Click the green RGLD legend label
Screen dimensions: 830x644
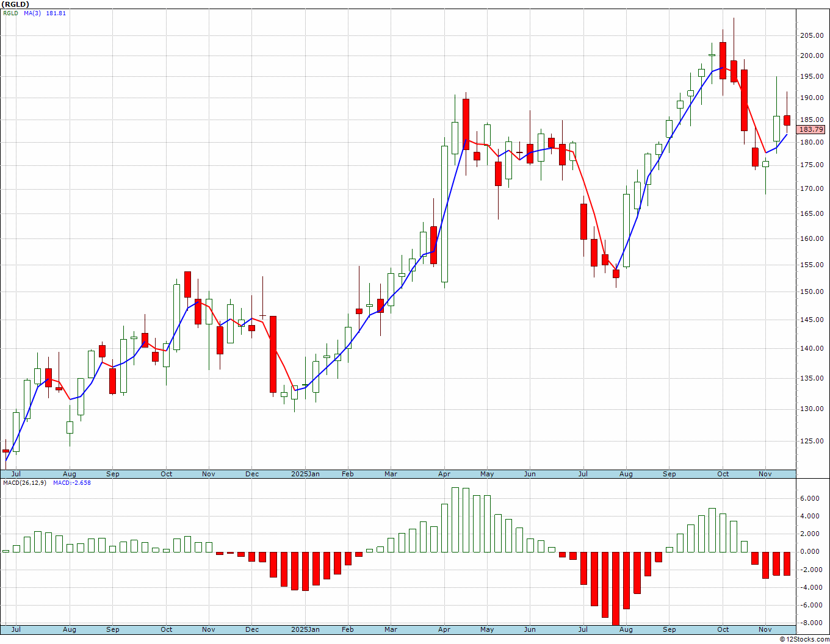click(x=10, y=13)
